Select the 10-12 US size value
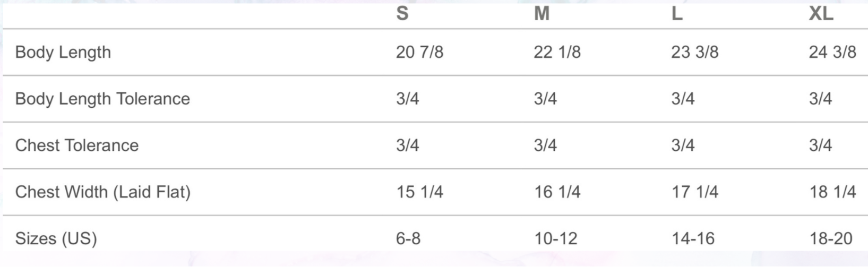Viewport: 868px width, 274px height. (x=555, y=238)
